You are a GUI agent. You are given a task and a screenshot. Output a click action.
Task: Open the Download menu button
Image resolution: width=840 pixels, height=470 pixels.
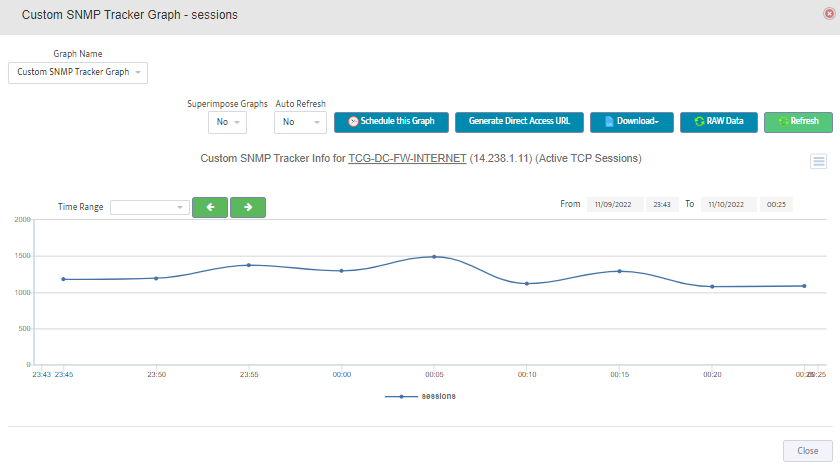632,122
